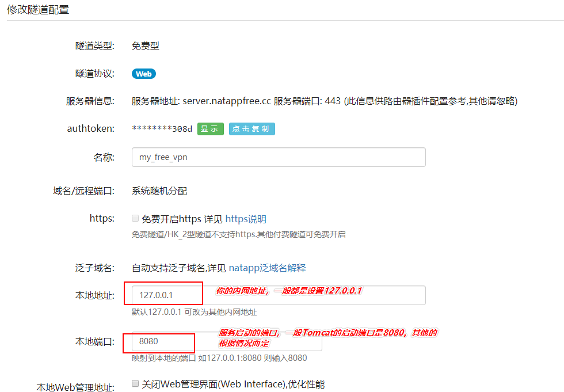Enable the 免费开启https checkbox

click(135, 219)
